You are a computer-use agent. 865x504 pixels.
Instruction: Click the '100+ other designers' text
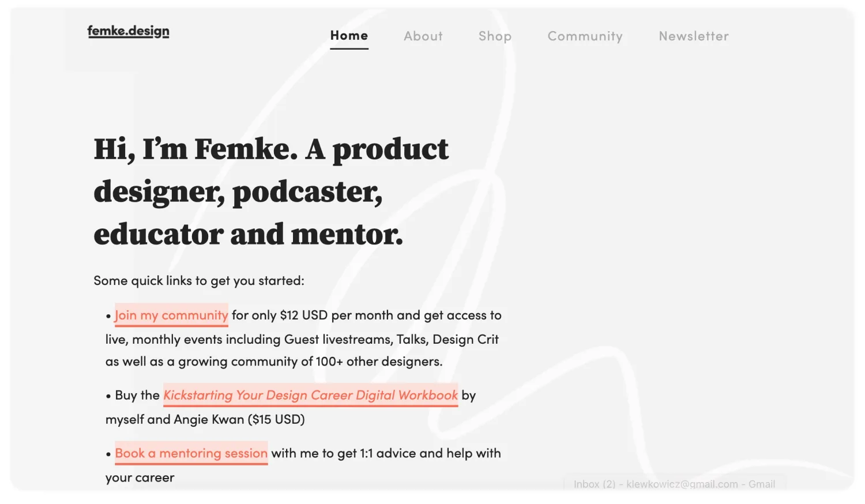tap(379, 362)
